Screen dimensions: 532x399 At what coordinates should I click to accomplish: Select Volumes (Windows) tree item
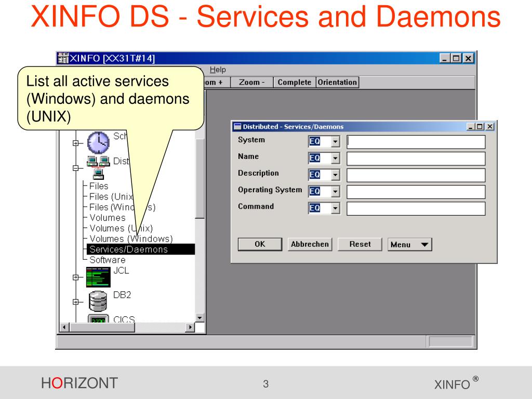pyautogui.click(x=131, y=239)
